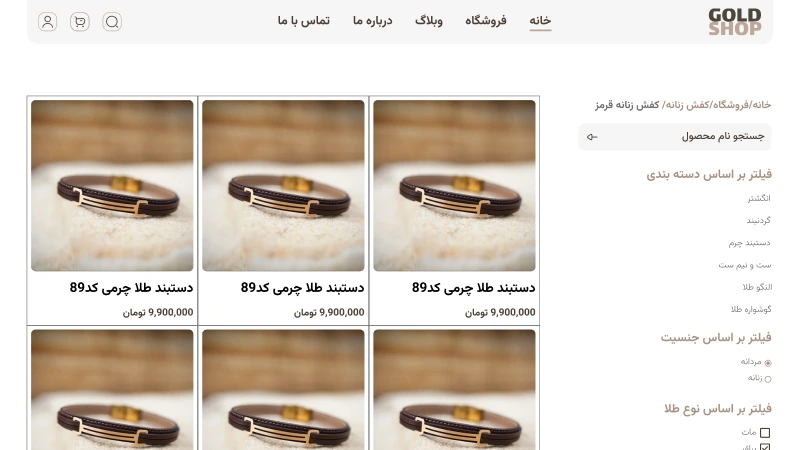
Task: Filter by دستبند چرم category
Action: (749, 243)
